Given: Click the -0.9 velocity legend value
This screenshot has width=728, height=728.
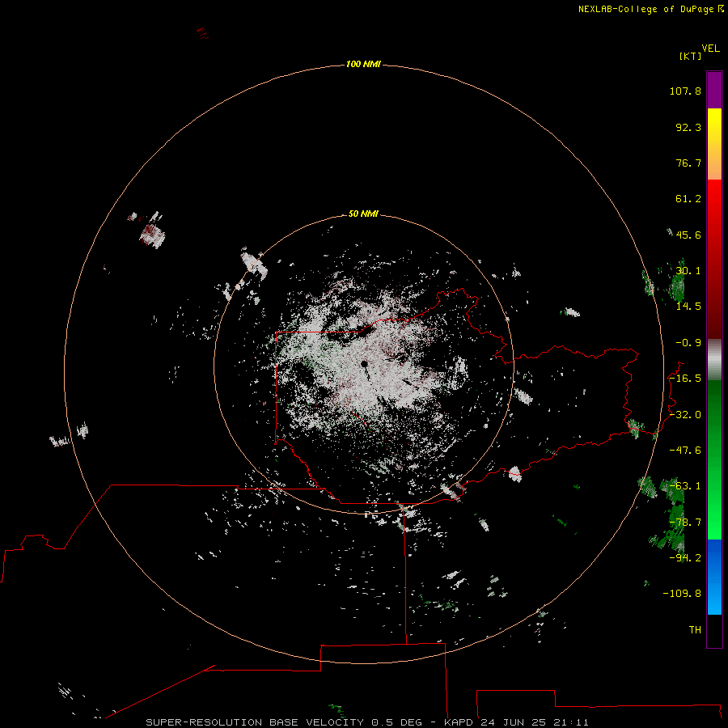Looking at the screenshot, I should coord(688,343).
